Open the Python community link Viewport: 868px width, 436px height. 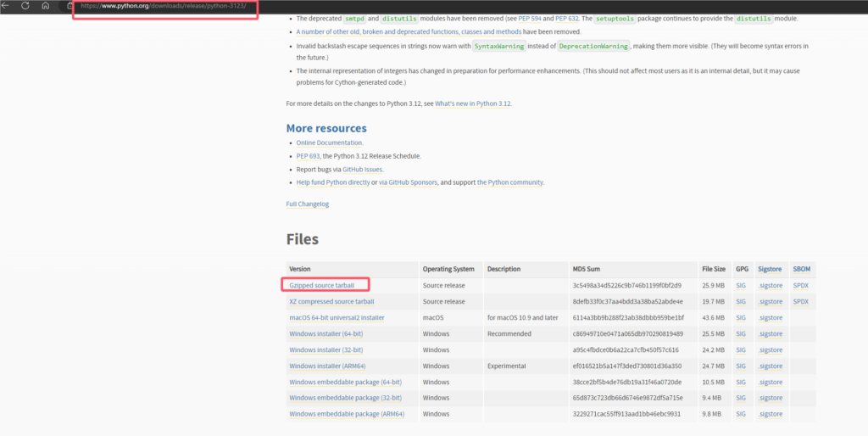(x=509, y=182)
